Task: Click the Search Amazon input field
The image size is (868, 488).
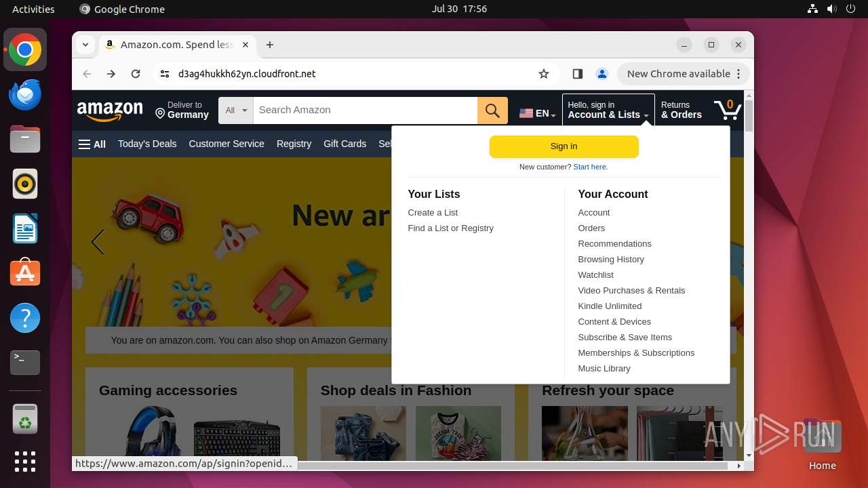Action: pos(365,110)
